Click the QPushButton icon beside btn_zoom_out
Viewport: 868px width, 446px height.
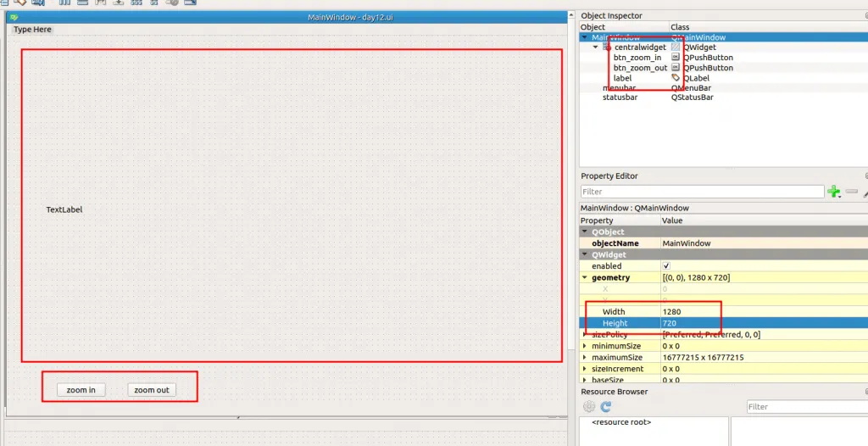point(676,68)
